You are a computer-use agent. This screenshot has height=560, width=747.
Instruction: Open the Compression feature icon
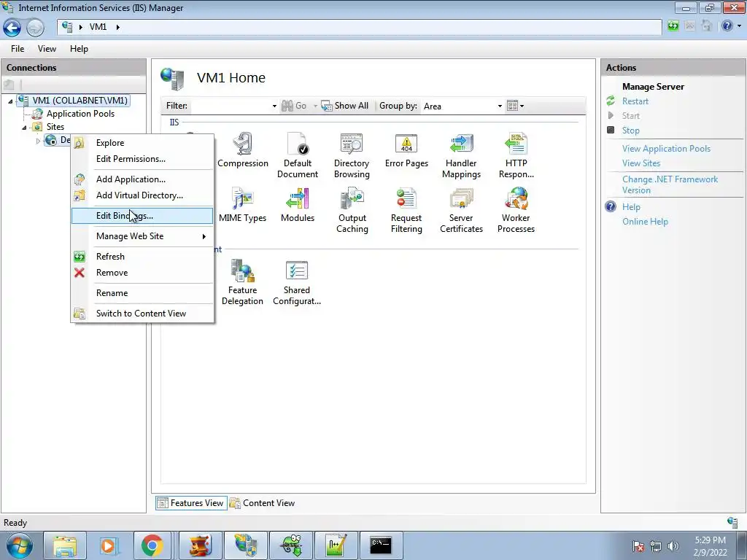[x=242, y=150]
